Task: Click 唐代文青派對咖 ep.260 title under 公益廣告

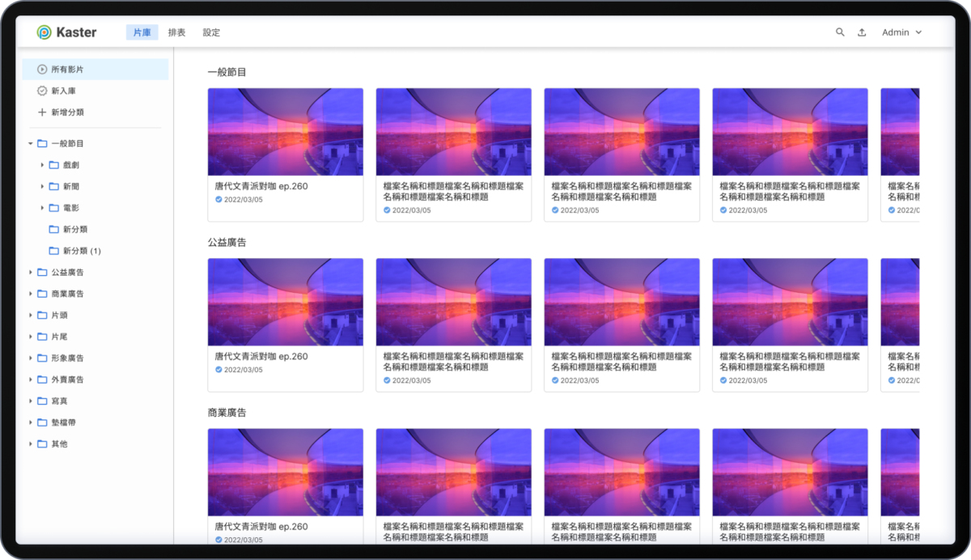Action: 261,356
